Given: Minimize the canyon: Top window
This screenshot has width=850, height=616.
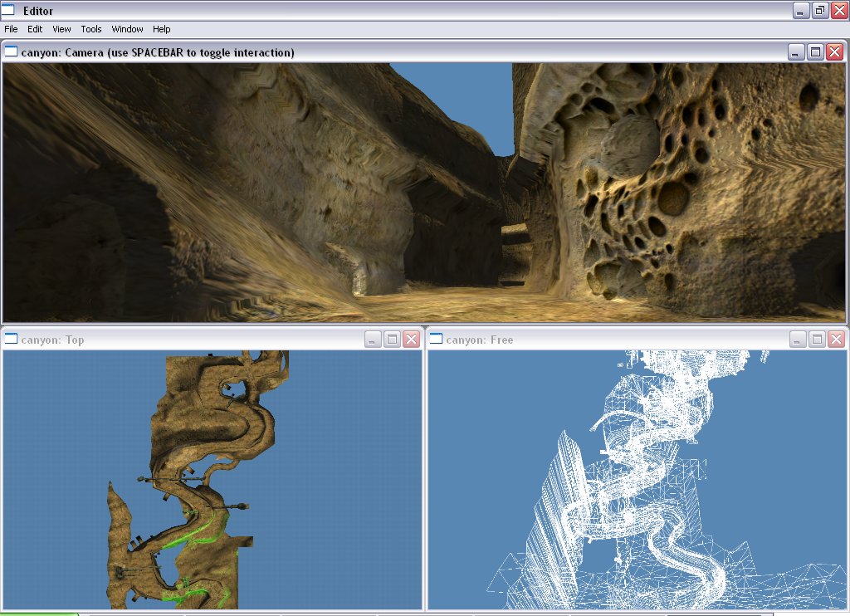Looking at the screenshot, I should [x=374, y=339].
